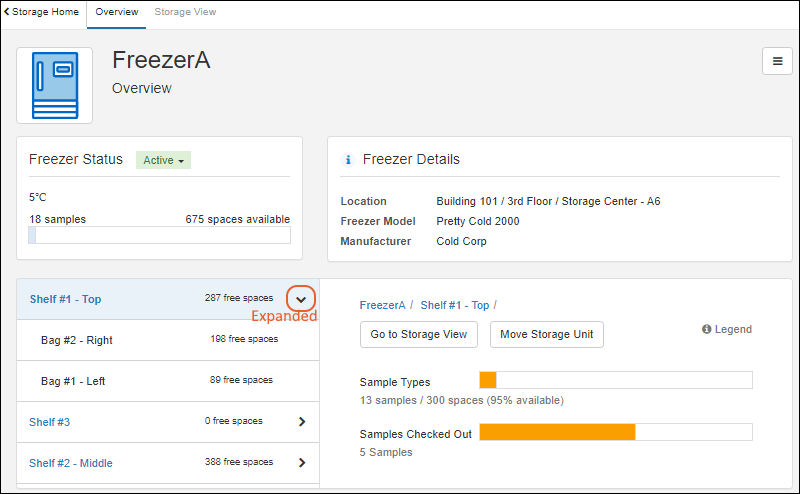Go back to Storage Home
This screenshot has width=800, height=494.
[x=43, y=12]
